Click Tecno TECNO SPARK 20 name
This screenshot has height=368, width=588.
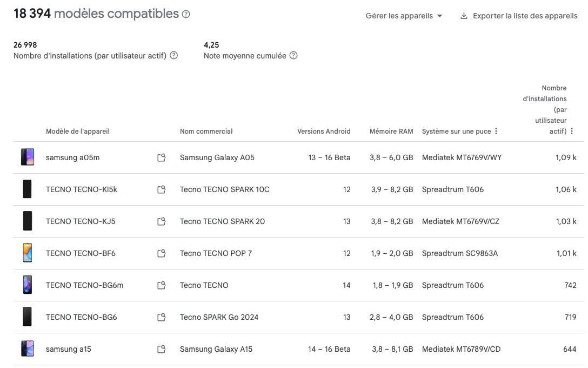coord(222,221)
